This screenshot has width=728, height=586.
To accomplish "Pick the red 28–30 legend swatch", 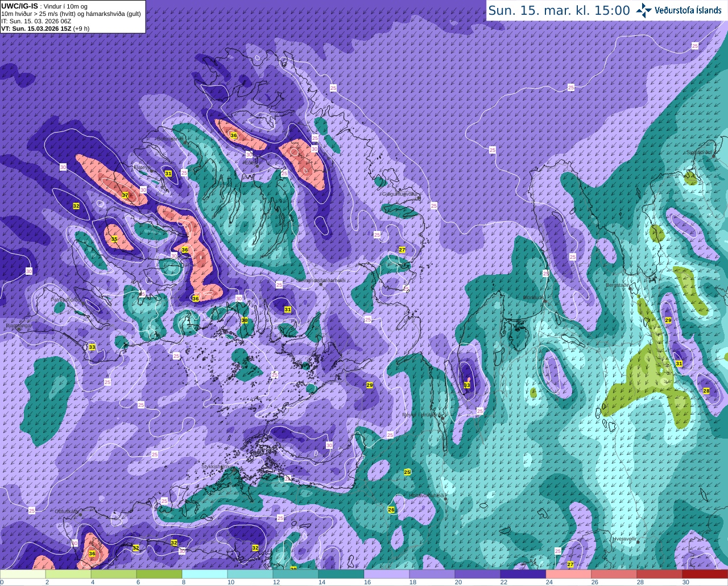I will pyautogui.click(x=660, y=574).
